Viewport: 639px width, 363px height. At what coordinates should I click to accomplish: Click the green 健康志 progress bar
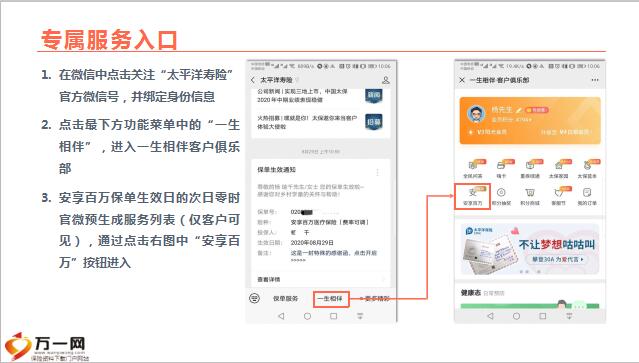(530, 306)
